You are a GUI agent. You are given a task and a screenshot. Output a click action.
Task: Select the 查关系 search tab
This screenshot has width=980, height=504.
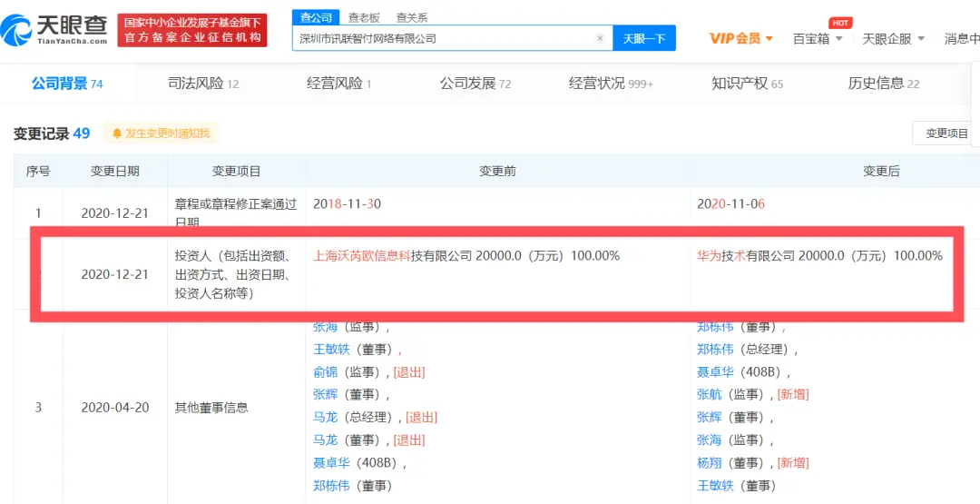point(412,17)
